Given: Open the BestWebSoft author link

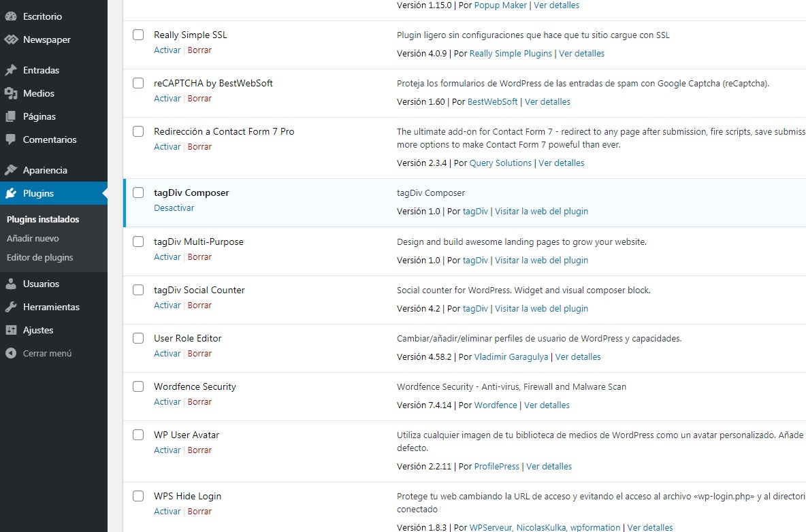Looking at the screenshot, I should tap(492, 101).
